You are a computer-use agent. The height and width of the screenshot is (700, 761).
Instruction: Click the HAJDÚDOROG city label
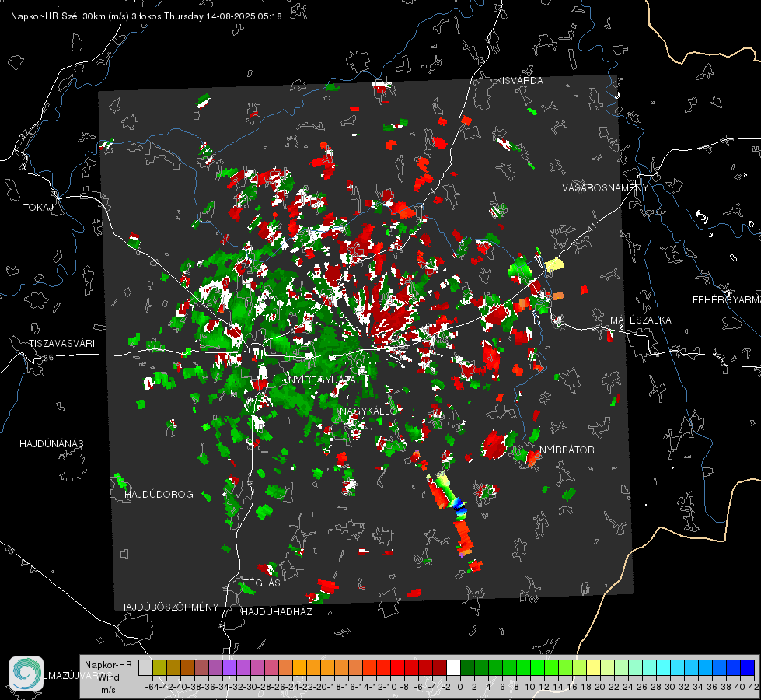pyautogui.click(x=159, y=495)
